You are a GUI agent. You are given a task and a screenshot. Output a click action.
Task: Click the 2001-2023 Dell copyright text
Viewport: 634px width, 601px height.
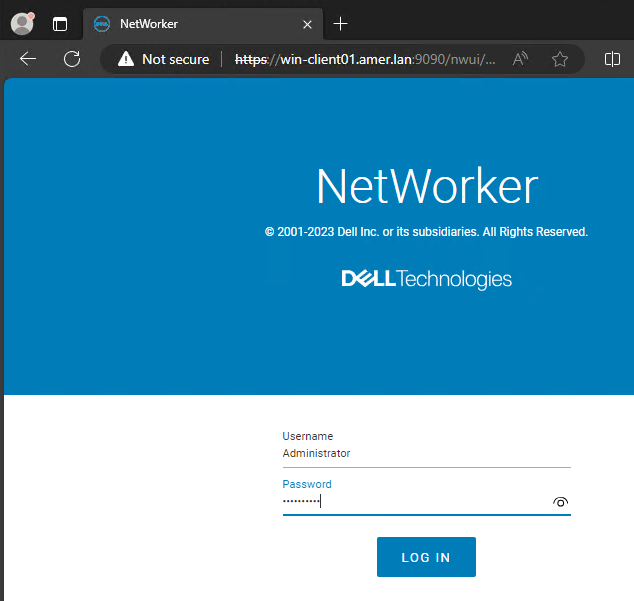tap(427, 232)
